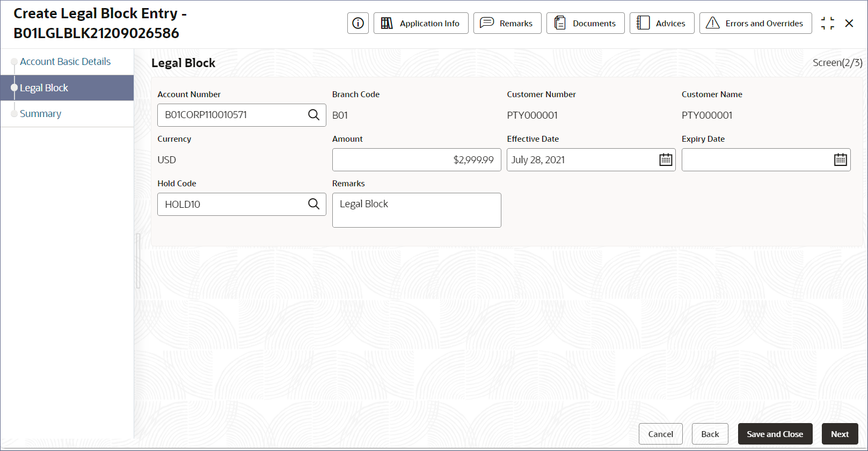Open the Remarks toolbar button
This screenshot has width=868, height=451.
tap(507, 23)
